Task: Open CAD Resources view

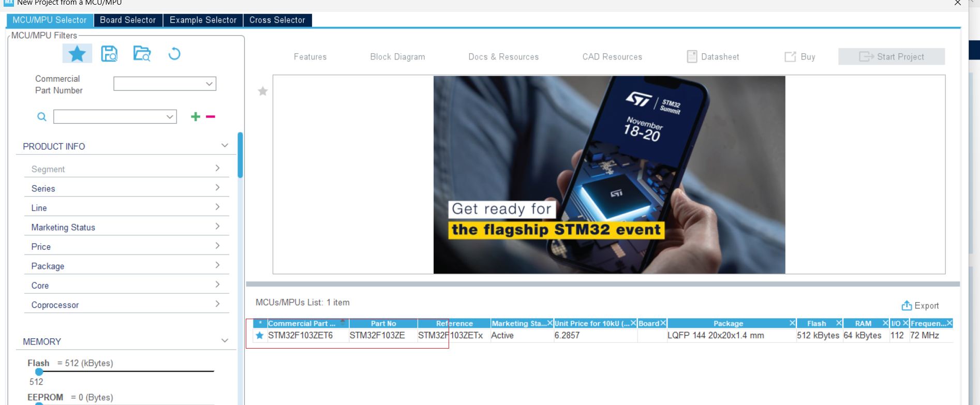Action: pyautogui.click(x=613, y=57)
